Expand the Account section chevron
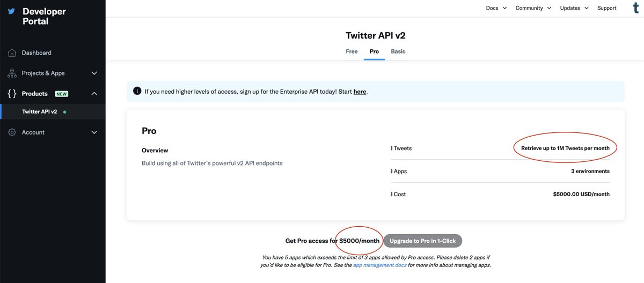Viewport: 644px width, 283px height. coord(94,132)
